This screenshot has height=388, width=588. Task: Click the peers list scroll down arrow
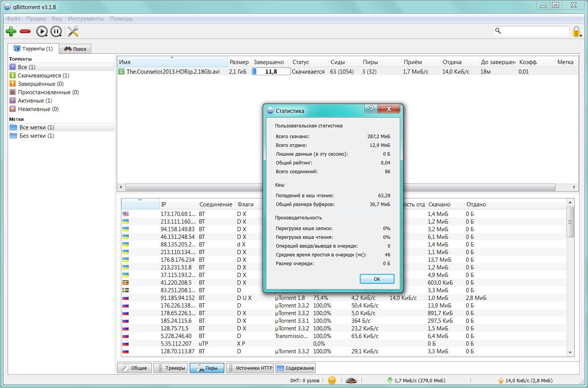pos(570,353)
